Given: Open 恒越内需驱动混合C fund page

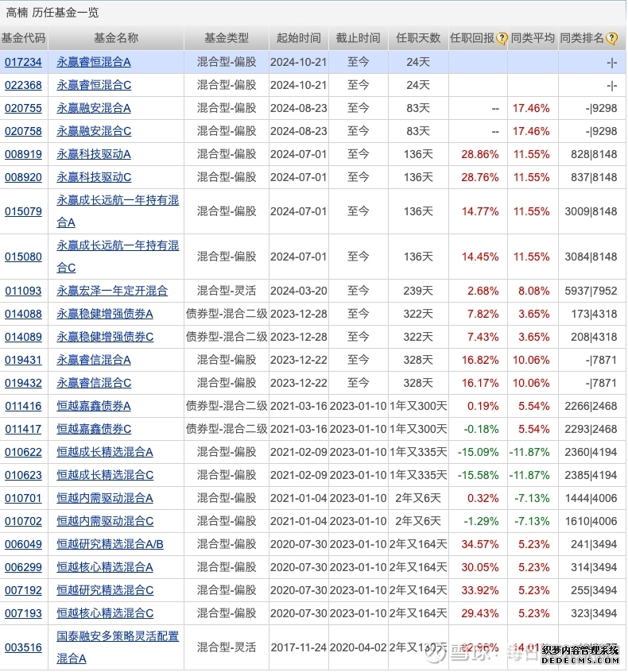Looking at the screenshot, I should coord(105,522).
